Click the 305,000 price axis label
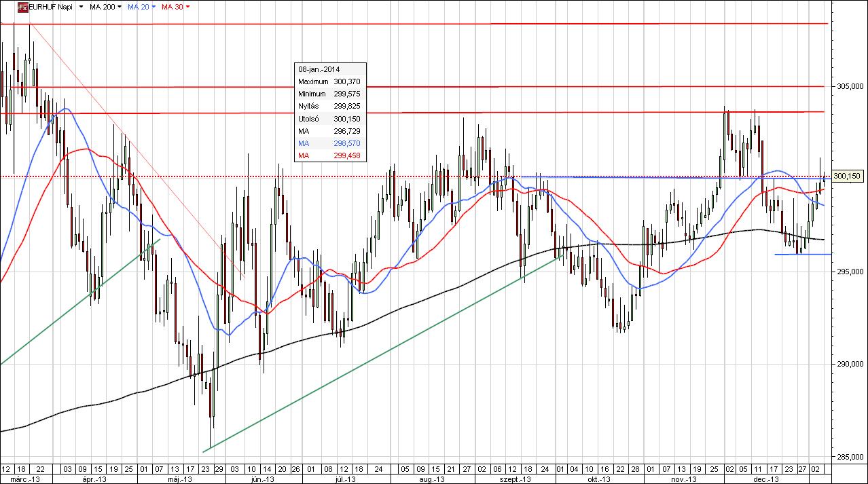This screenshot has width=868, height=484. click(x=850, y=86)
